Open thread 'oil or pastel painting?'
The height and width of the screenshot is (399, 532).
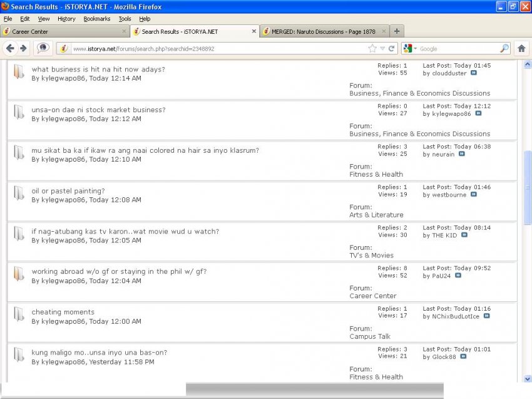(x=68, y=191)
